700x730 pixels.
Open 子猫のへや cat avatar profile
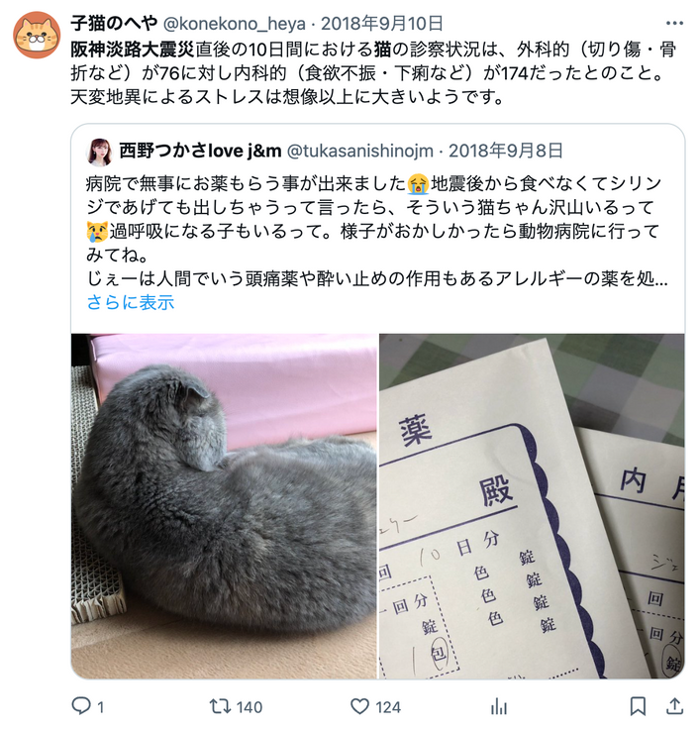(37, 36)
